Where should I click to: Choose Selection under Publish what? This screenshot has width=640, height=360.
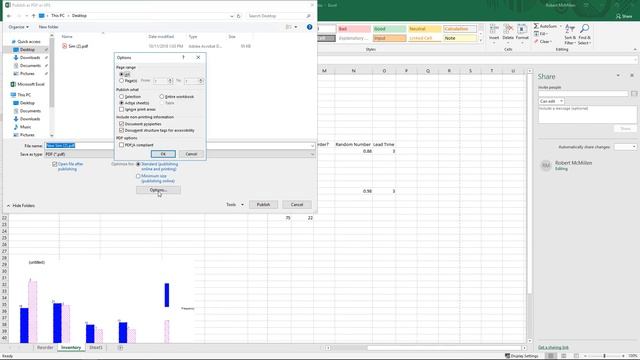click(x=122, y=97)
